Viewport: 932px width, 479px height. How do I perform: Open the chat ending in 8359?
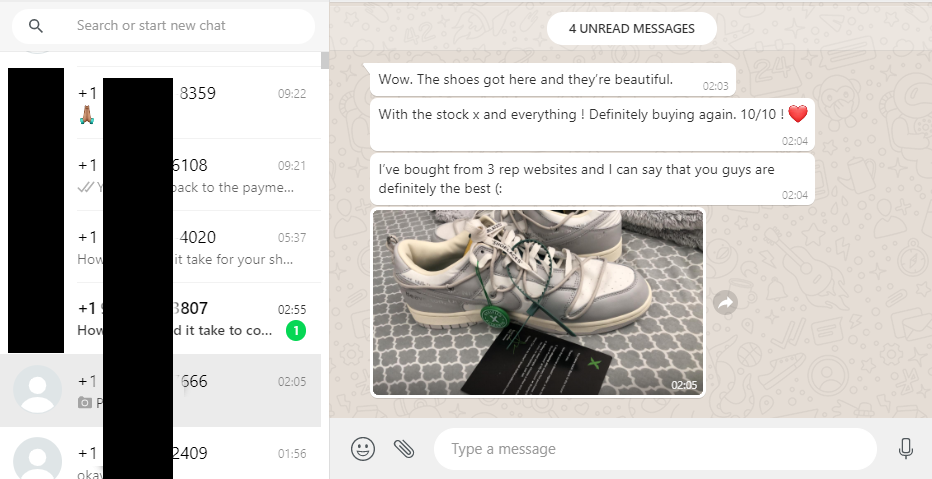click(230, 103)
